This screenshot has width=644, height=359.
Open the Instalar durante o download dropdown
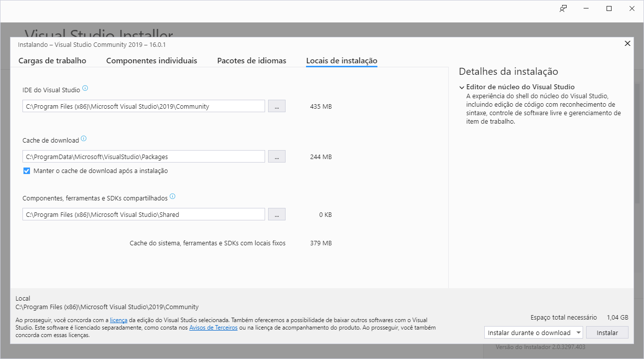(534, 333)
